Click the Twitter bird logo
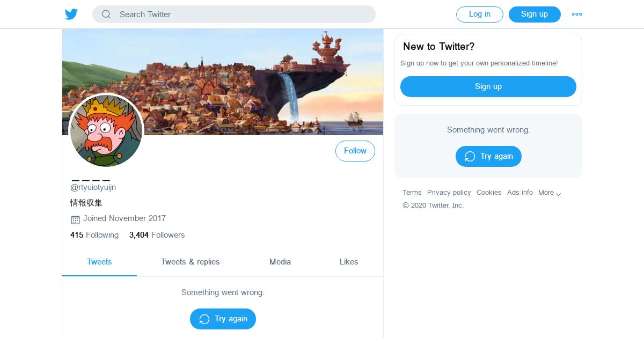 [71, 14]
